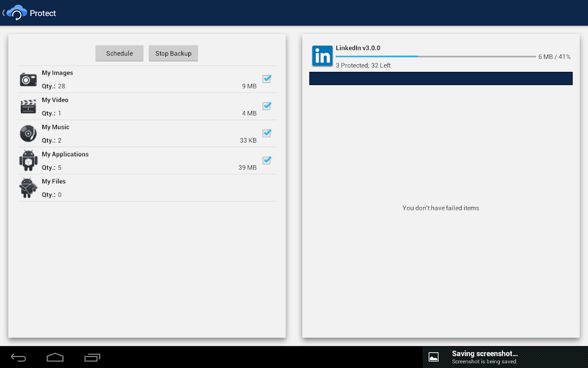
Task: Click the My Images camera icon
Action: coord(28,79)
